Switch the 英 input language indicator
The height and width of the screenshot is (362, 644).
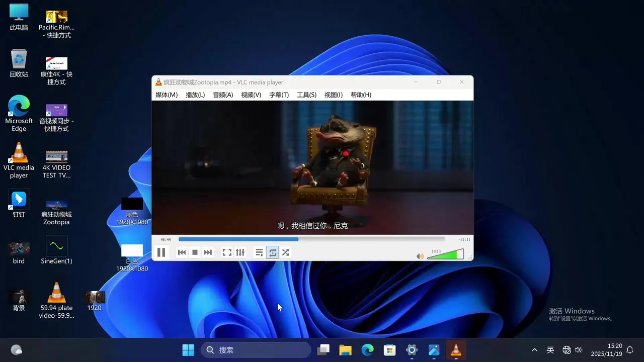click(x=550, y=350)
